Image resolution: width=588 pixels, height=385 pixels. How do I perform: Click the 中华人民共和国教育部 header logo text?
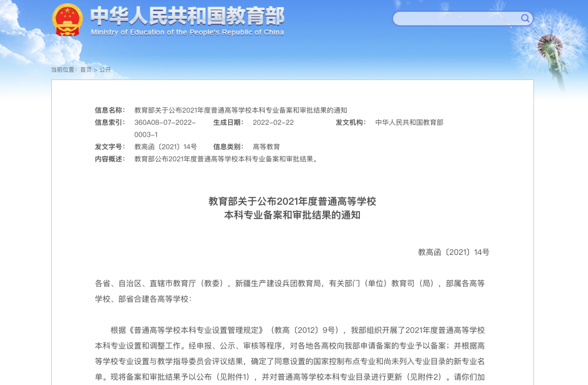click(x=187, y=16)
